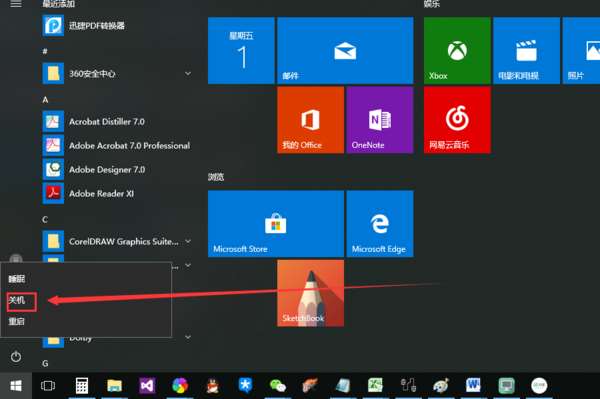The height and width of the screenshot is (399, 600).
Task: Expand the 360安全中心 folder
Action: 188,73
